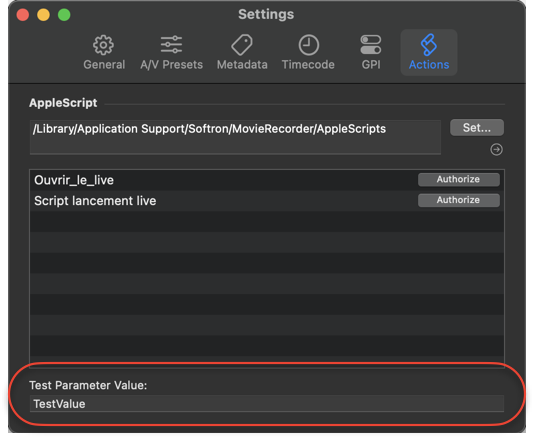Open the GPI toggle-switches icon

pos(371,45)
